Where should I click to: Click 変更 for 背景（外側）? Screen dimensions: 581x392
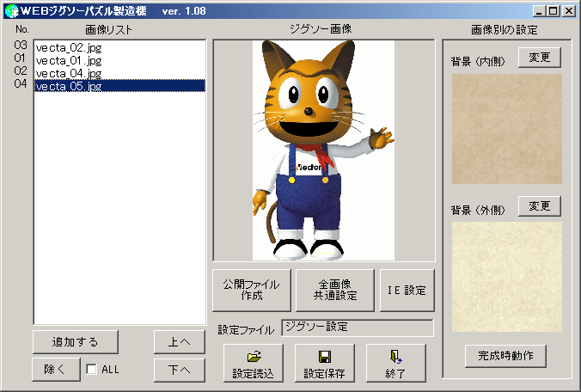(539, 206)
